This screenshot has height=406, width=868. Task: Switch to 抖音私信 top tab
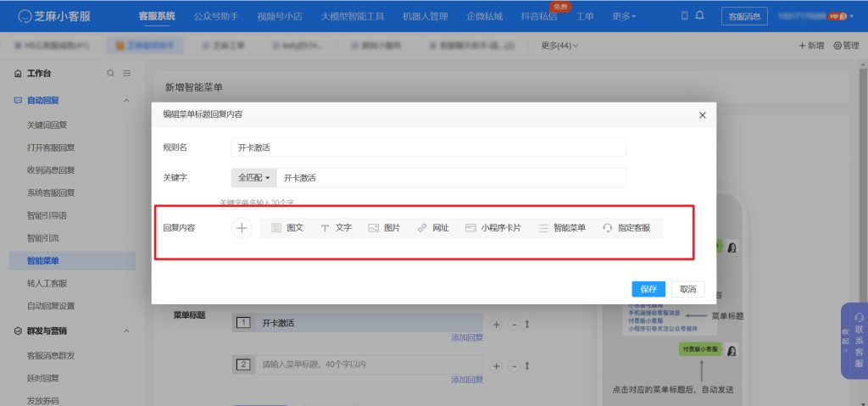click(539, 16)
